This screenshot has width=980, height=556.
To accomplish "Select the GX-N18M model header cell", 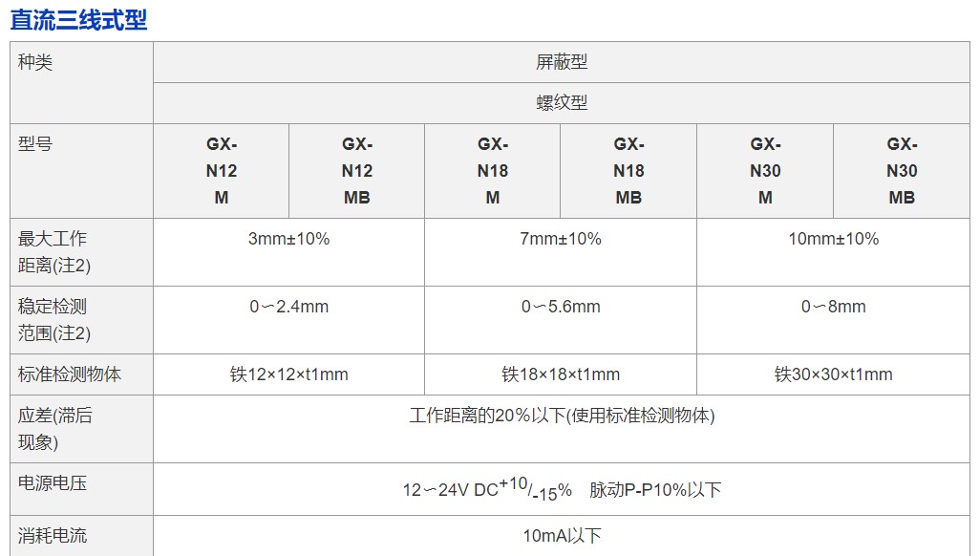I will 493,171.
